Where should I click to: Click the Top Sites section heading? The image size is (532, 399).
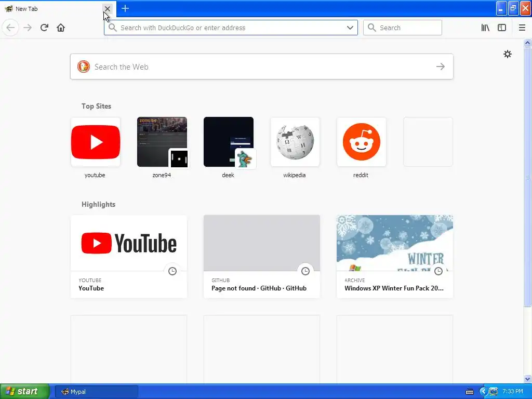coord(96,106)
